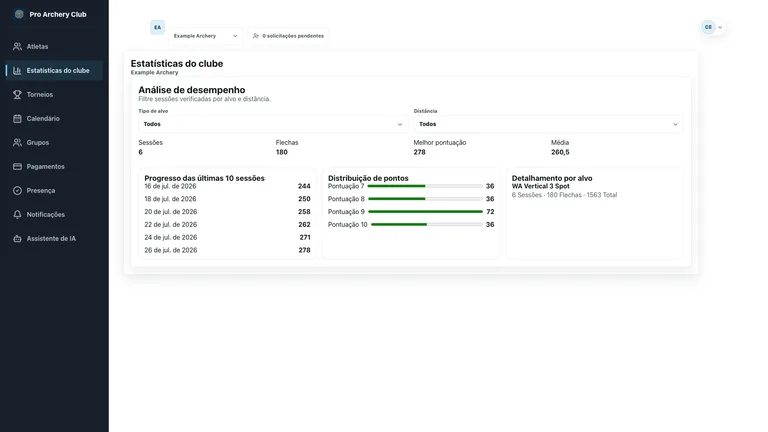Click the Pontuação 9 progress bar
This screenshot has height=432, width=768.
tap(425, 212)
